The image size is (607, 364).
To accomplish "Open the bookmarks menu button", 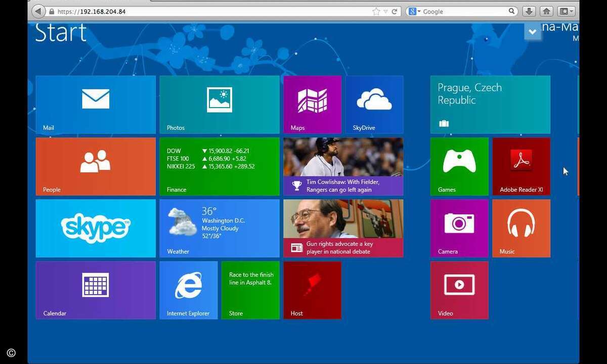I will [x=566, y=11].
